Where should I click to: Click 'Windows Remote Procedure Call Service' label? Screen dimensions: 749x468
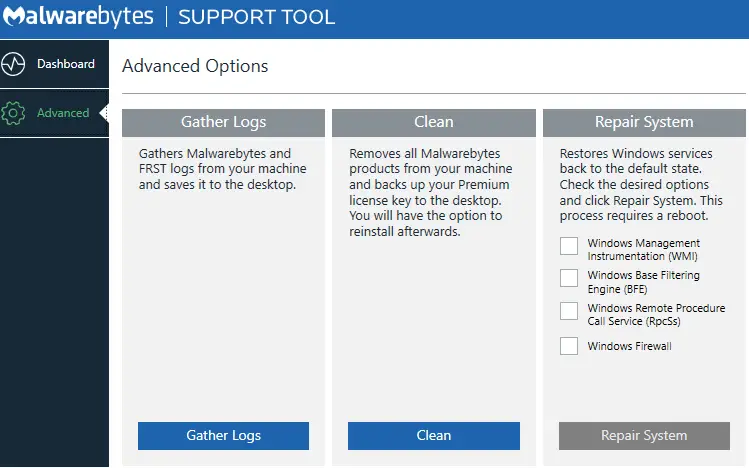[656, 315]
